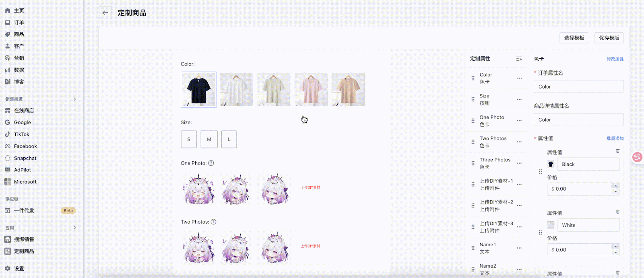Click the back arrow beside 定制商品
This screenshot has height=278, width=644.
(x=105, y=13)
